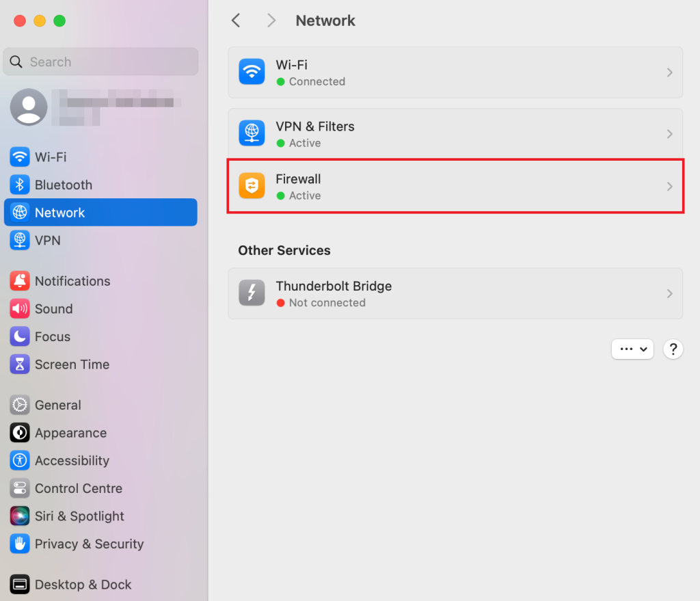Open the more options ellipsis dropdown

[x=632, y=349]
